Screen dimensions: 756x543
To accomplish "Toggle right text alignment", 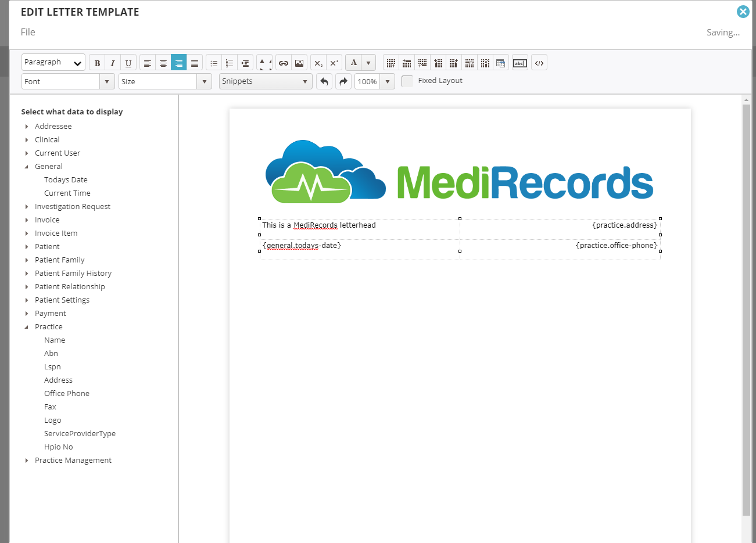I will [179, 63].
